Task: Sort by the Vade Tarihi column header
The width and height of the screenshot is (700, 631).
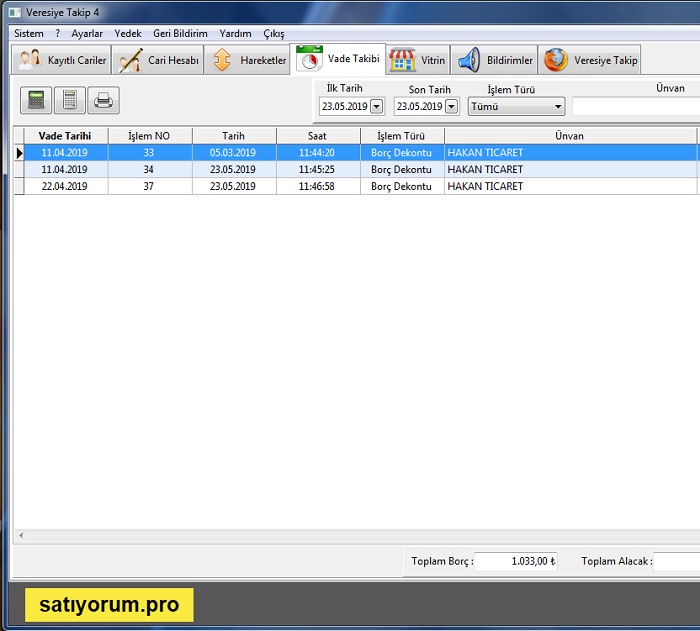Action: point(65,136)
